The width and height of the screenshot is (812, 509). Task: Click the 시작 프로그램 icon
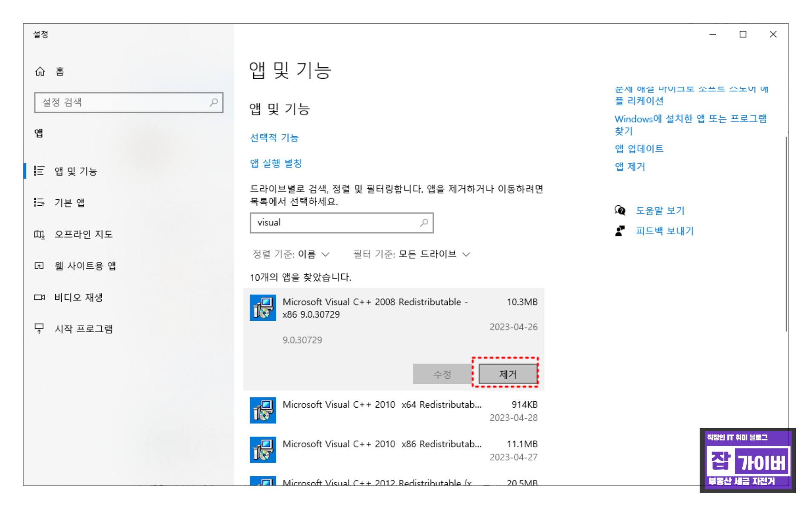[x=39, y=329]
